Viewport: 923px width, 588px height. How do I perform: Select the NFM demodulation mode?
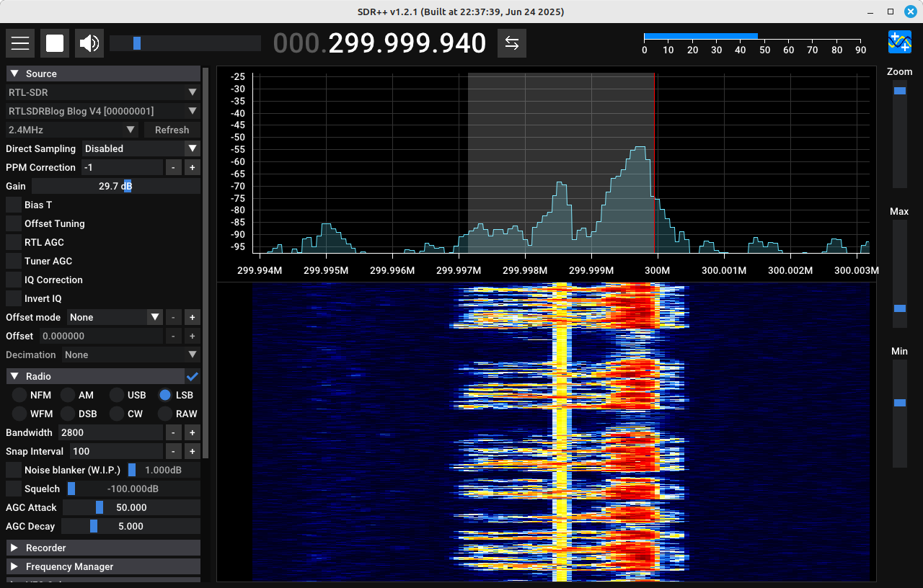(x=19, y=395)
